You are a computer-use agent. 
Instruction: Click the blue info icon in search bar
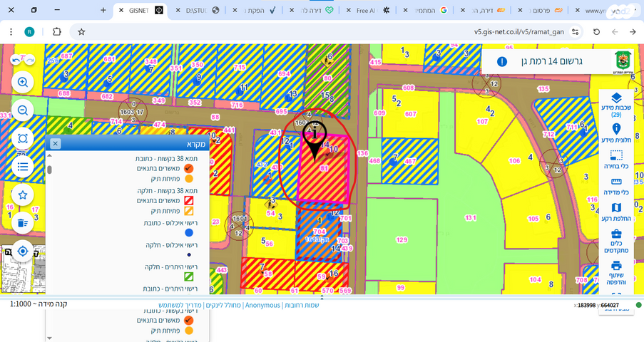[x=502, y=61]
